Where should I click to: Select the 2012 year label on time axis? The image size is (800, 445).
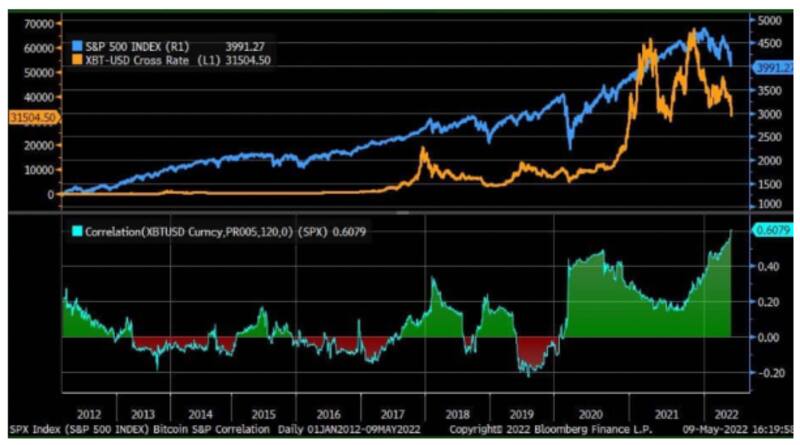click(x=87, y=412)
